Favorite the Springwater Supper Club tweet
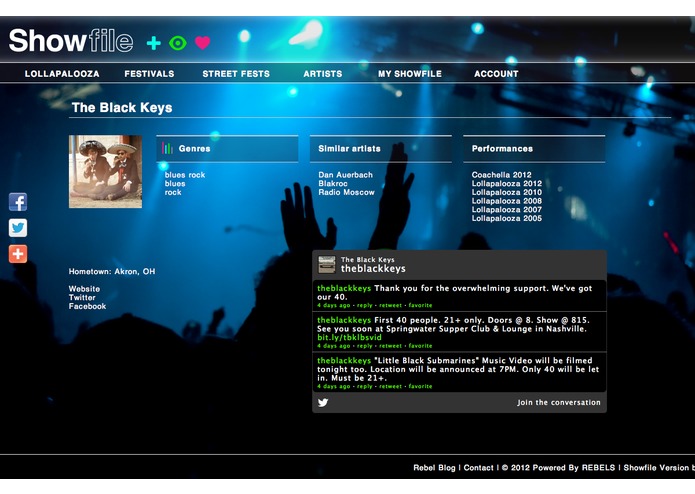Screen dimensions: 695x494 pos(420,346)
